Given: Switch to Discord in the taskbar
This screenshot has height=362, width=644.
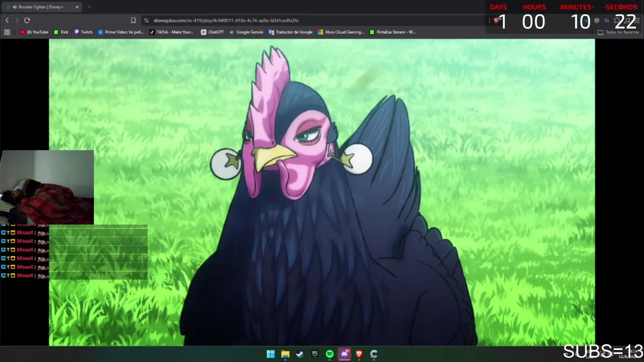Looking at the screenshot, I should tap(344, 354).
